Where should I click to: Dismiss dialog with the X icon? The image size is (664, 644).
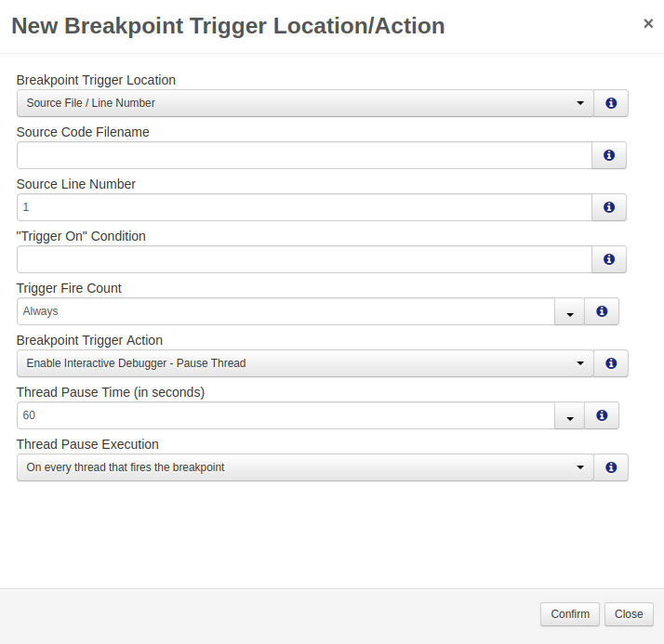[x=648, y=23]
